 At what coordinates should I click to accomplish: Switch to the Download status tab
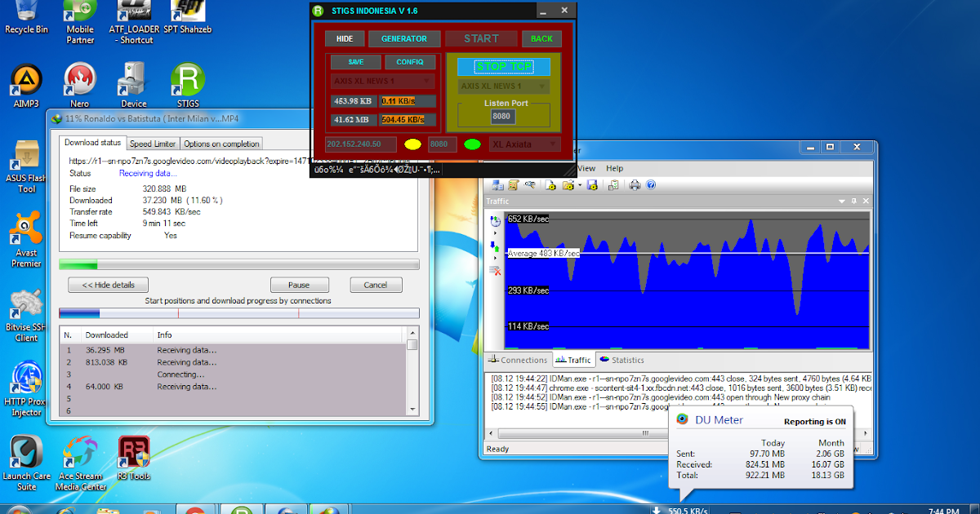point(94,144)
